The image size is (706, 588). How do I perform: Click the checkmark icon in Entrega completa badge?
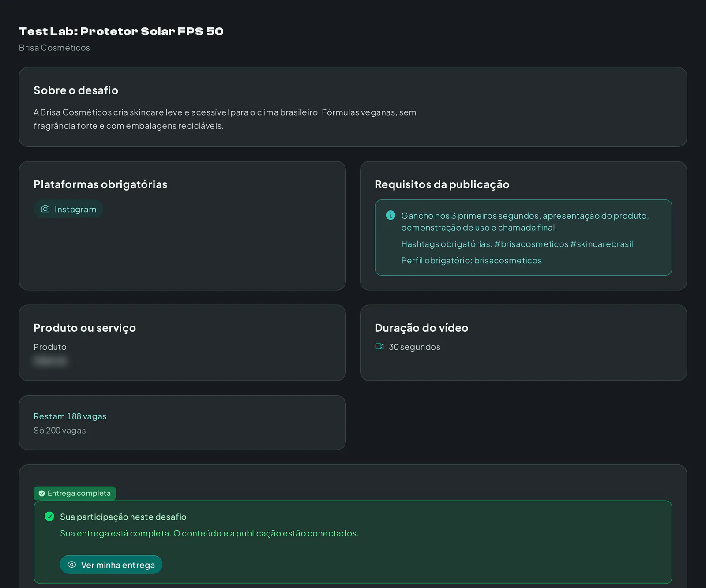coord(42,493)
